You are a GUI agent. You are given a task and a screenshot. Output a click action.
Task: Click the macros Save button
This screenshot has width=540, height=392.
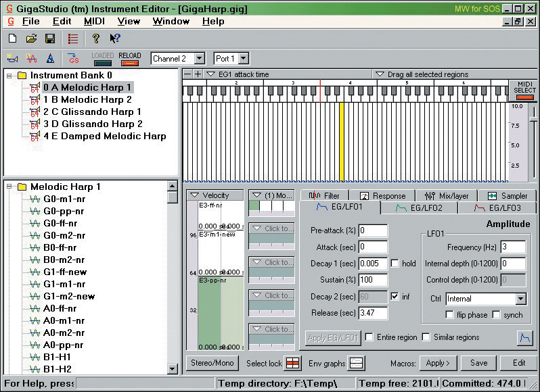478,363
